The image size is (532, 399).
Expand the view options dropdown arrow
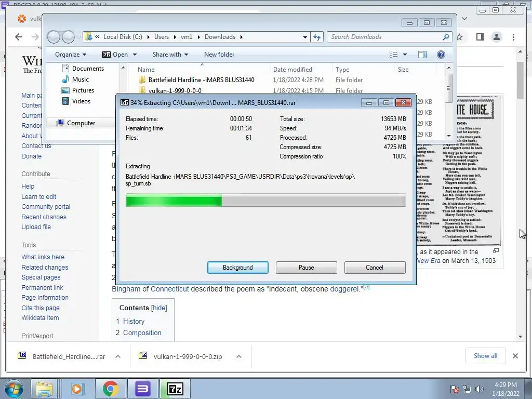(x=405, y=55)
